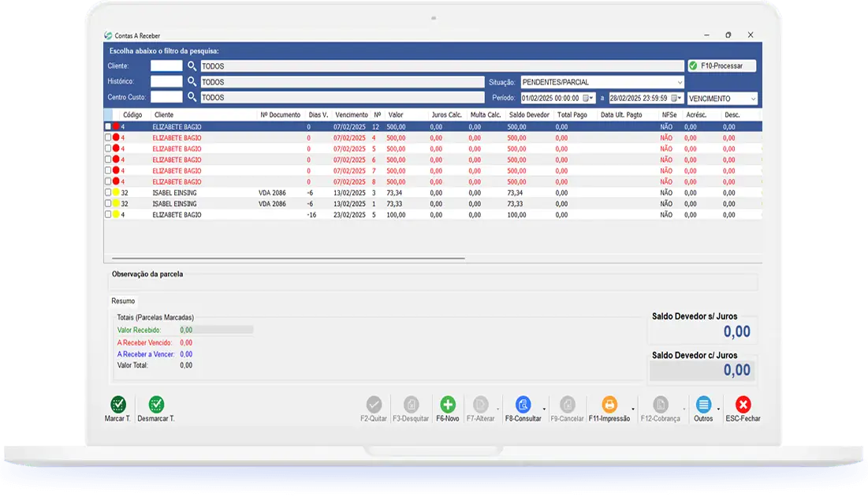Switch to the Resumo tab
Screen dimensions: 868x497
[123, 301]
